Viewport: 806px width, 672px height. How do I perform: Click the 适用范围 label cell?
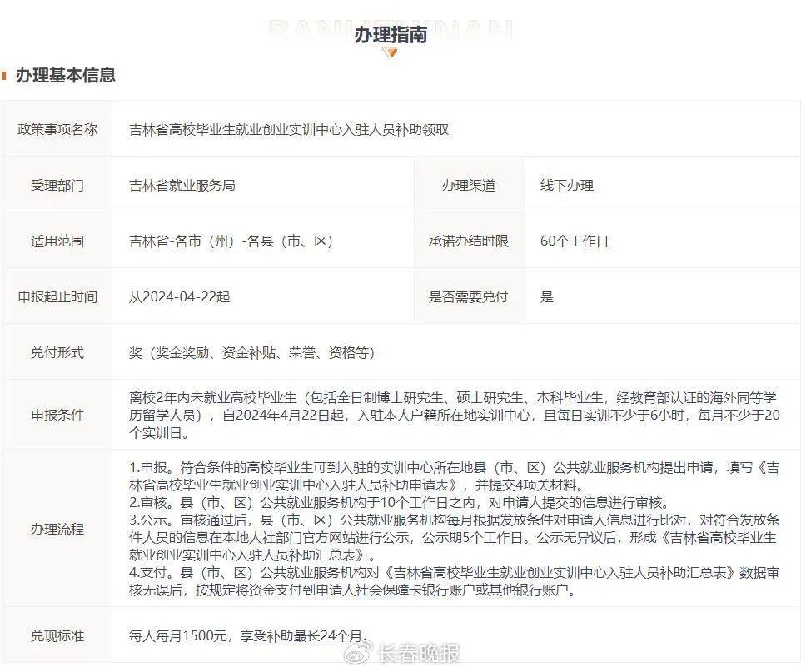[57, 241]
